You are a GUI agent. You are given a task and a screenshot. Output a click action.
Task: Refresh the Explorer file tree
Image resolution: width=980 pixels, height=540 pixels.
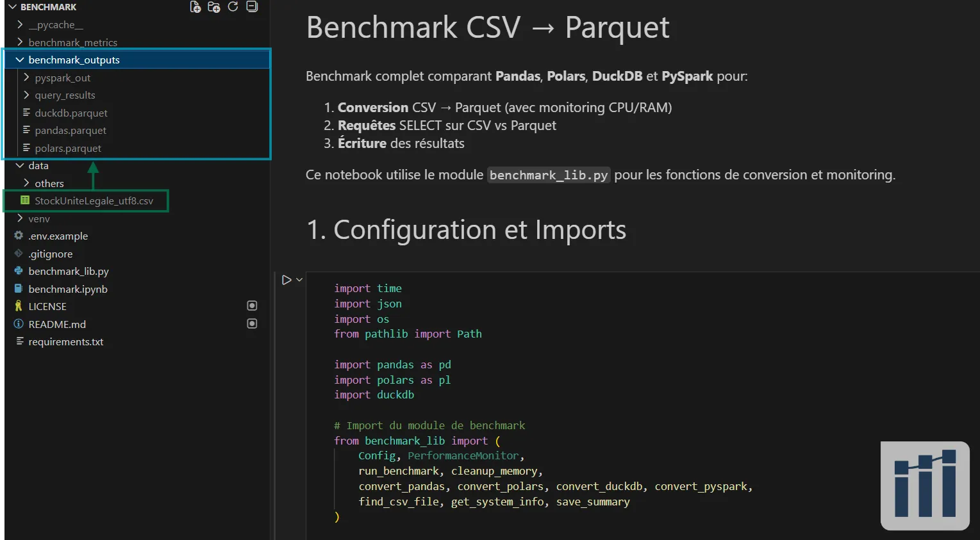[232, 6]
